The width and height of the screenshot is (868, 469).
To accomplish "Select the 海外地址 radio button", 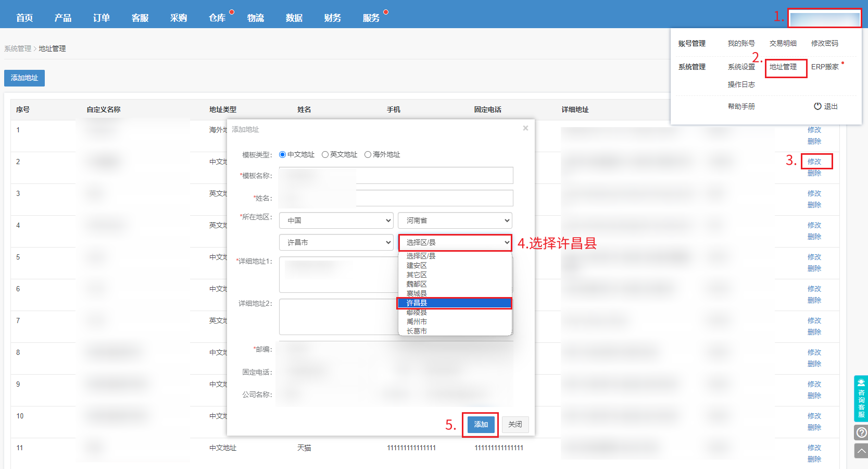I will [368, 155].
